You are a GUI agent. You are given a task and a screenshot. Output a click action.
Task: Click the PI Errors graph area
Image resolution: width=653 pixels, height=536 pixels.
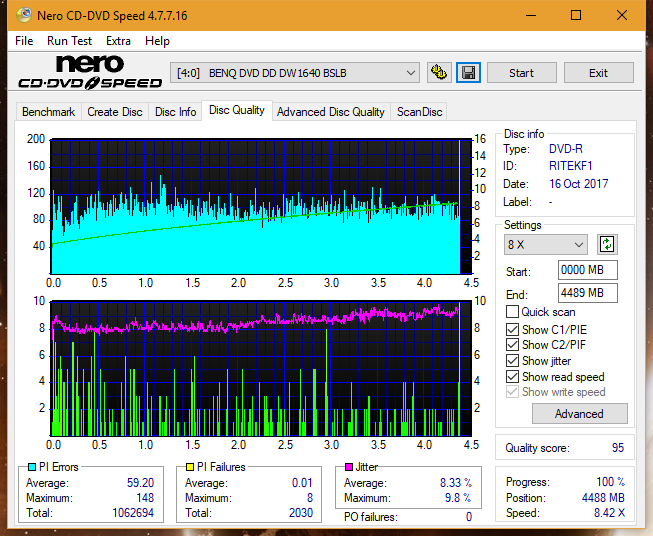point(261,207)
